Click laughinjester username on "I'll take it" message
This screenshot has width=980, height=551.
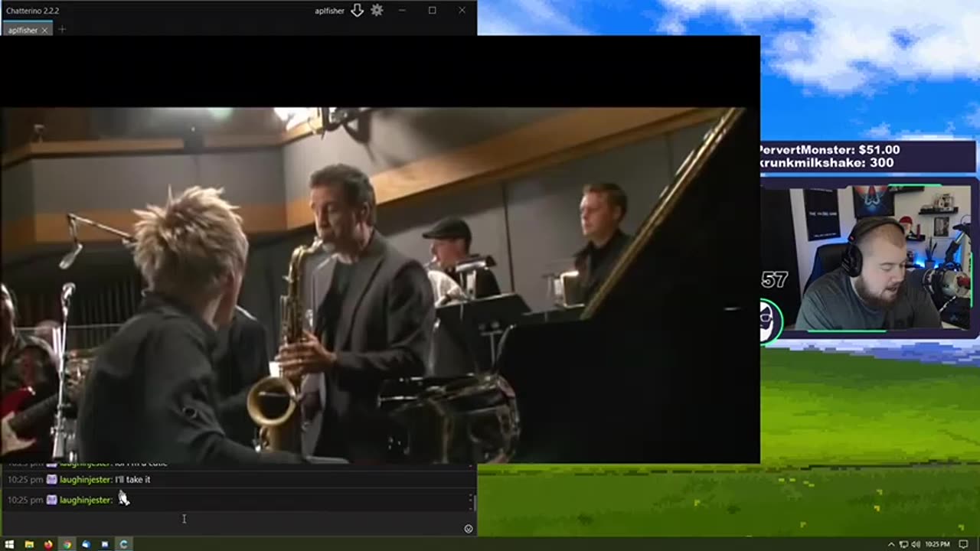click(x=86, y=480)
